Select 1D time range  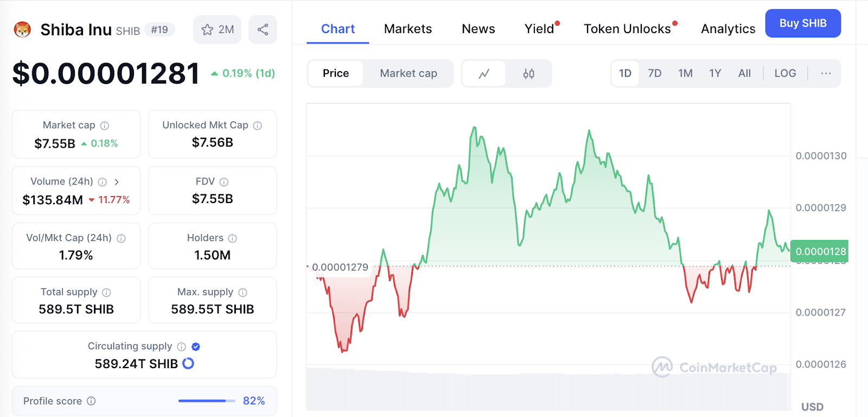pos(625,73)
